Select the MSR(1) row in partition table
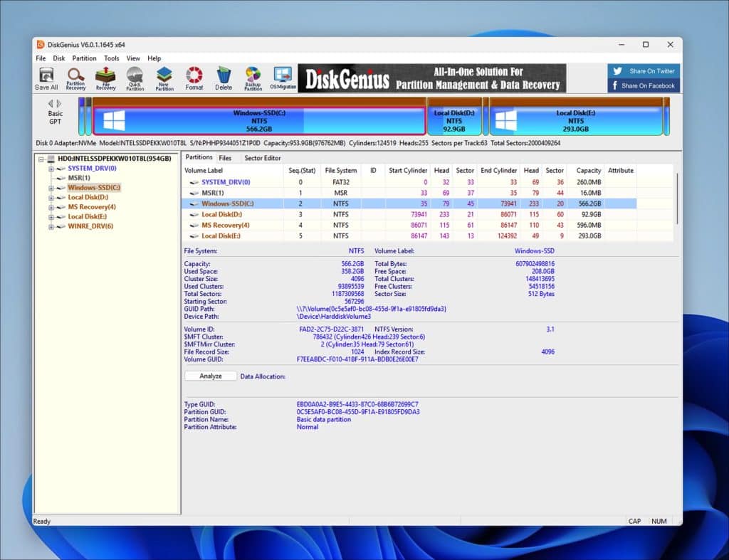Viewport: 729px width, 560px height. point(409,193)
